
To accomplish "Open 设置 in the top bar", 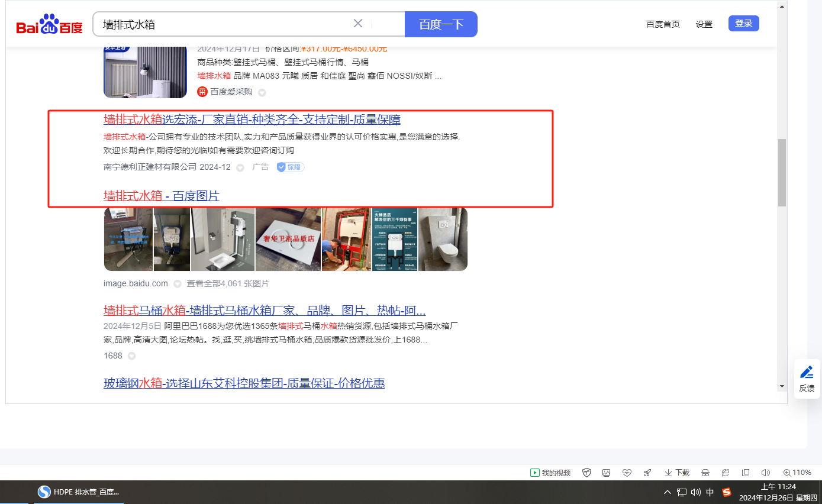I will tap(704, 24).
